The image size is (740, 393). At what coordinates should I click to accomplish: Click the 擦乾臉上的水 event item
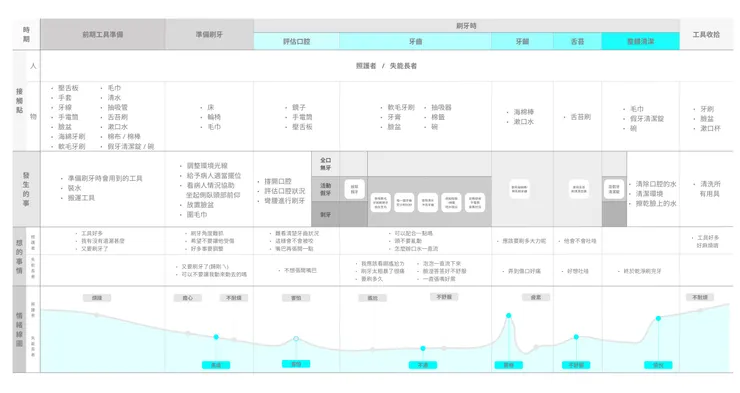pos(656,203)
